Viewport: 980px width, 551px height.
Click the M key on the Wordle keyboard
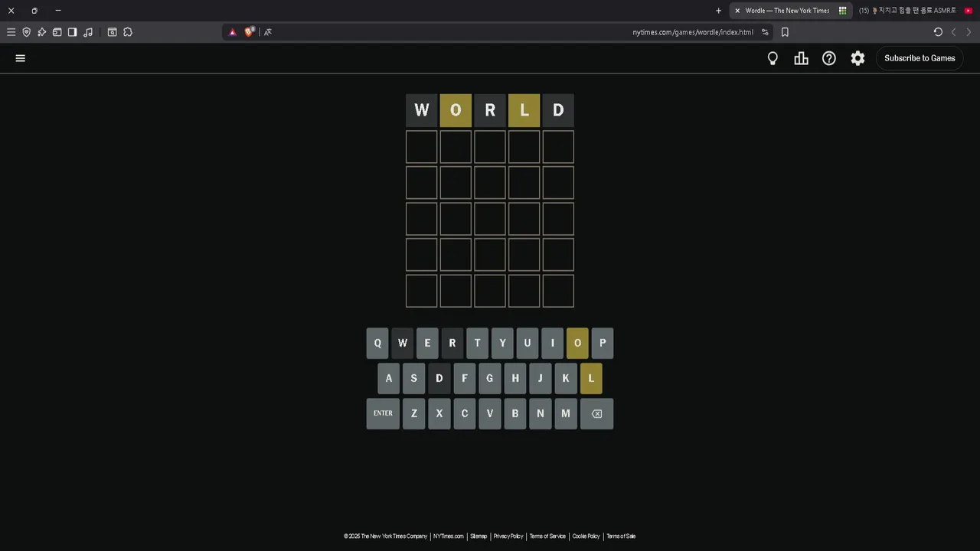[x=566, y=413]
